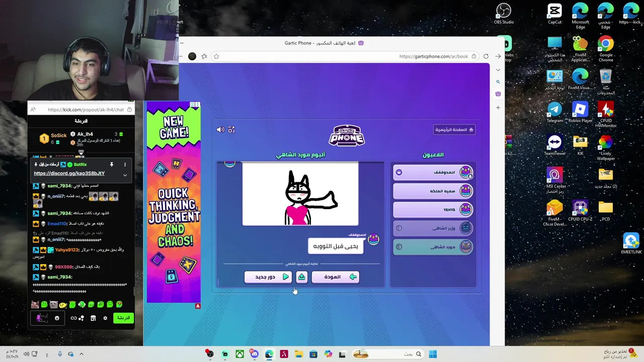The width and height of the screenshot is (644, 362).
Task: Click Windows Start button on taskbar
Action: [433, 354]
